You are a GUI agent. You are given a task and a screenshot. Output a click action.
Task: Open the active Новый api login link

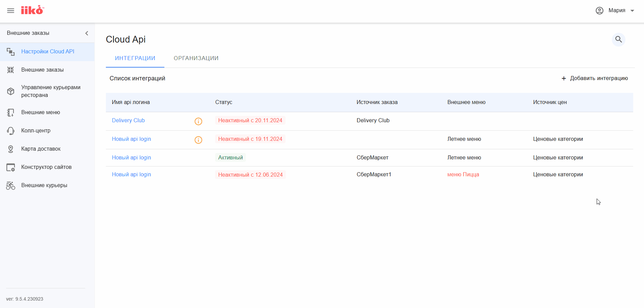click(x=131, y=158)
